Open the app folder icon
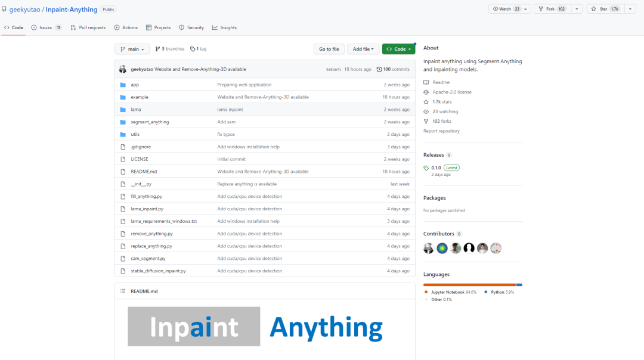 123,85
